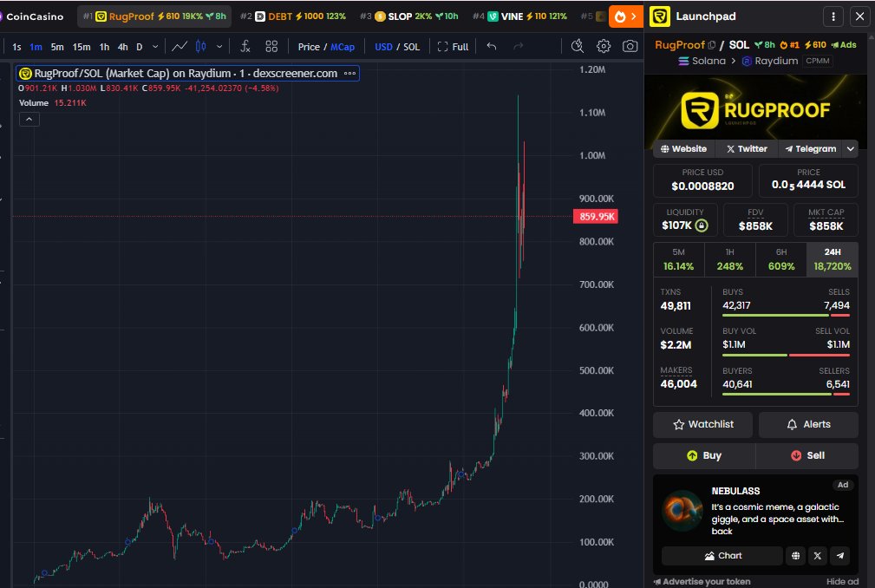Viewport: 875px width, 588px height.
Task: Undo last chart action
Action: coord(491,46)
